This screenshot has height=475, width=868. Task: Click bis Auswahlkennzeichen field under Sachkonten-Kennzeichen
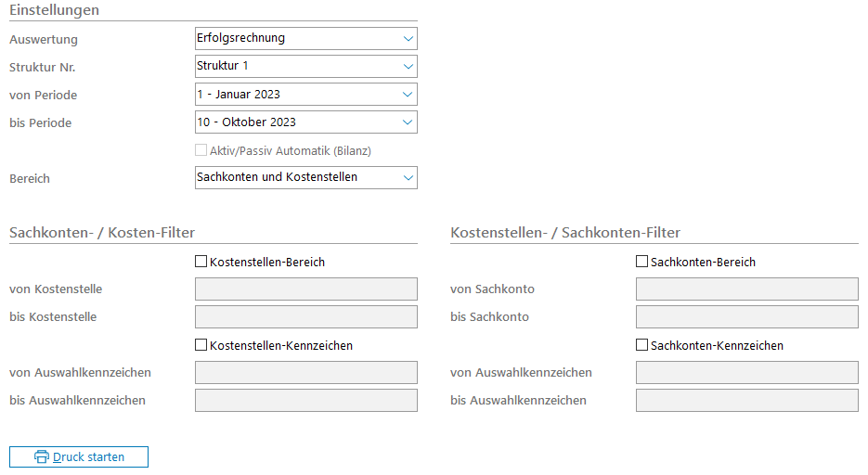pyautogui.click(x=746, y=400)
